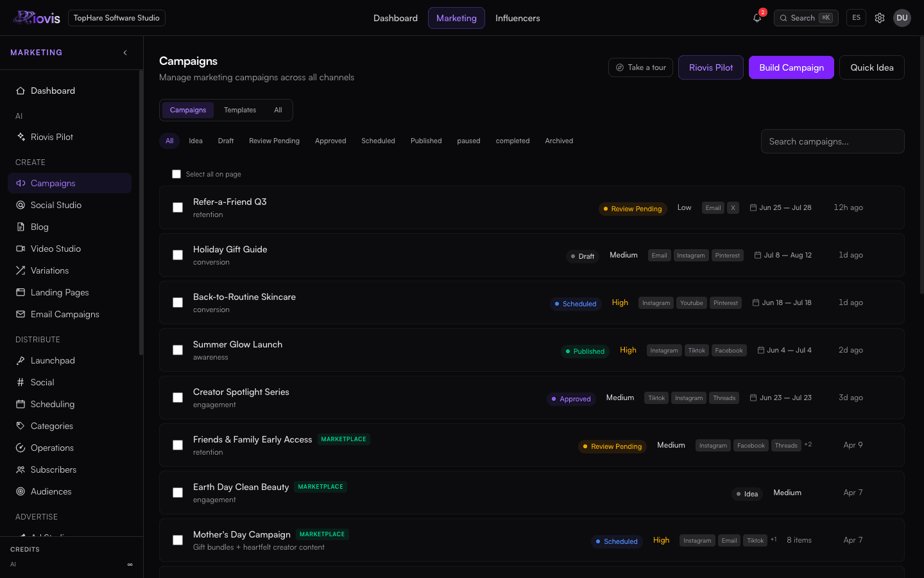Viewport: 924px width, 578px height.
Task: Check the Refer-a-Friend Q3 campaign checkbox
Action: [x=178, y=207]
